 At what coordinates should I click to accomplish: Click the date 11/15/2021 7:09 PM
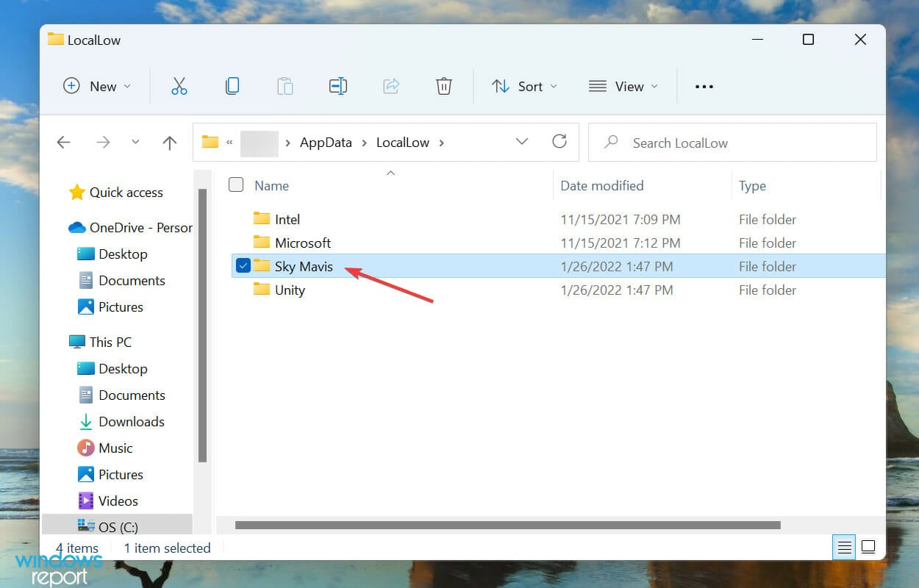click(621, 219)
